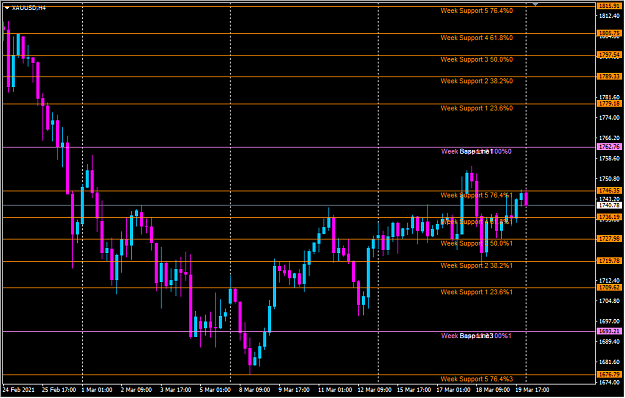Click the "3 Mar 17:00" time axis label
Image resolution: width=625 pixels, height=398 pixels.
click(176, 390)
